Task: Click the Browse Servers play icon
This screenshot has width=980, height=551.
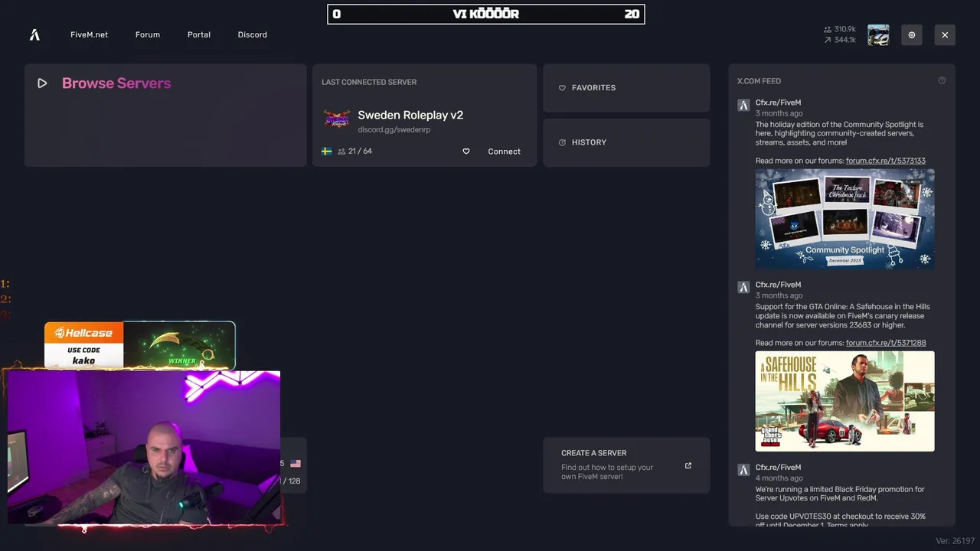Action: [x=42, y=83]
